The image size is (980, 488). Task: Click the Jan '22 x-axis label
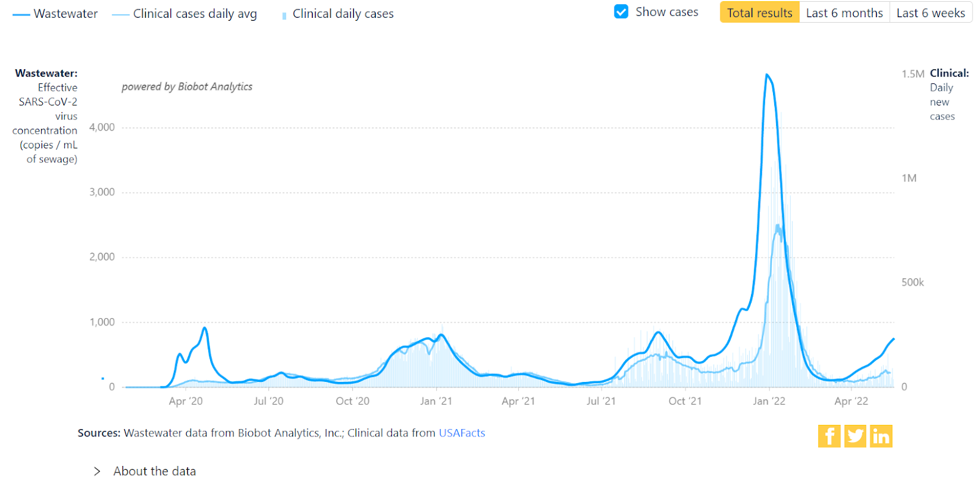click(769, 401)
